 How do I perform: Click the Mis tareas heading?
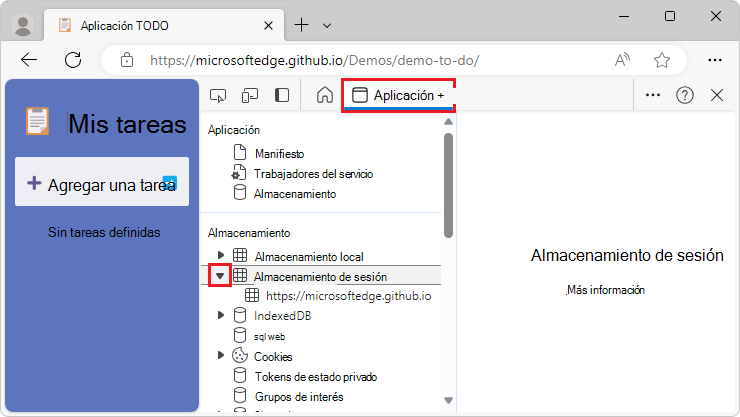[x=127, y=125]
